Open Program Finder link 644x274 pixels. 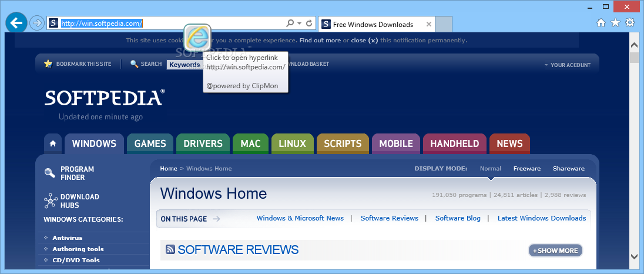tap(77, 173)
